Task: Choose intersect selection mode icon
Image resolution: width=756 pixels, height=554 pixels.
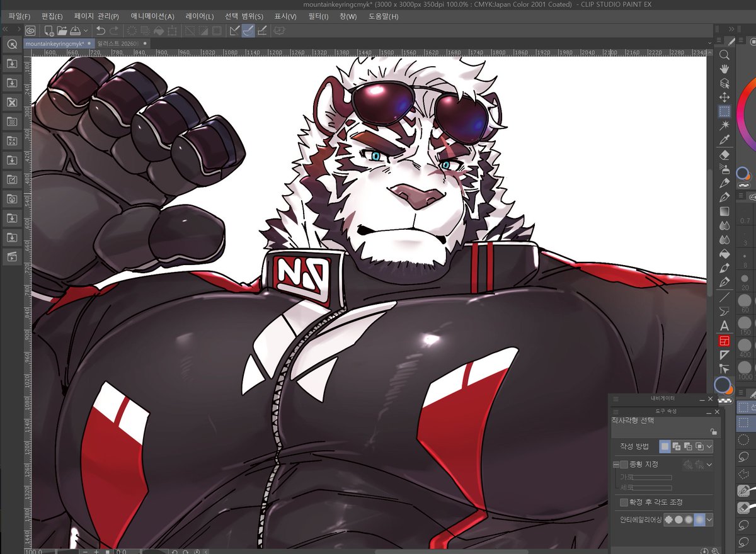Action: click(x=699, y=446)
